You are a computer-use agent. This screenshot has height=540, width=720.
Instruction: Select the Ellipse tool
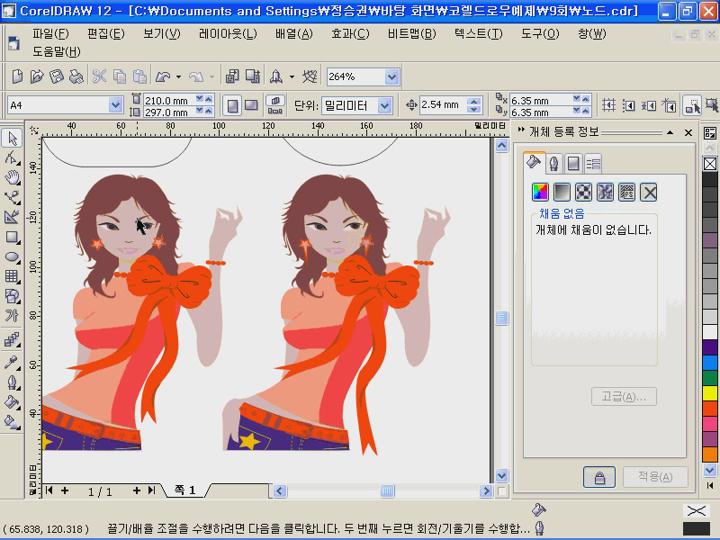coord(12,256)
